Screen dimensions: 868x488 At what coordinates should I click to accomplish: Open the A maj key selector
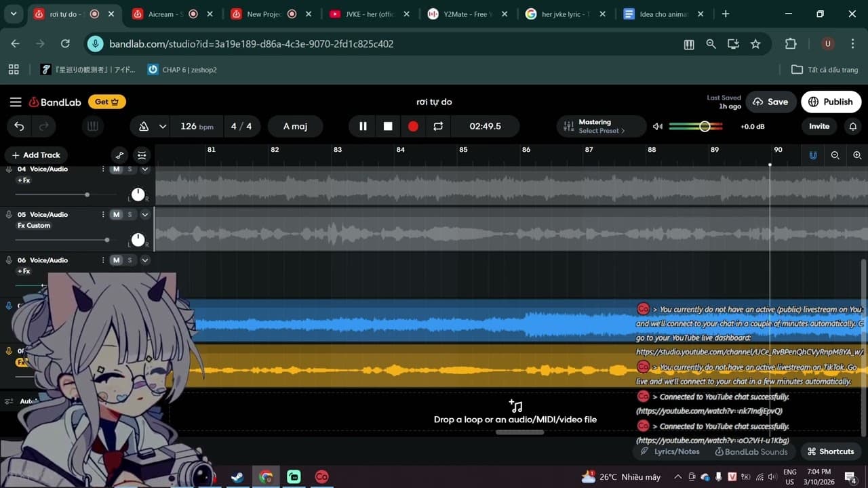[295, 126]
